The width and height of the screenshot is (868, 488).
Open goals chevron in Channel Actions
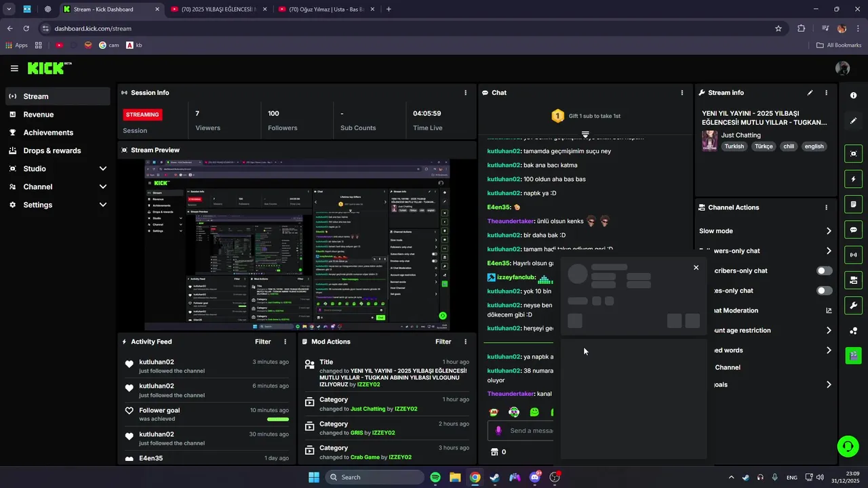(x=829, y=385)
